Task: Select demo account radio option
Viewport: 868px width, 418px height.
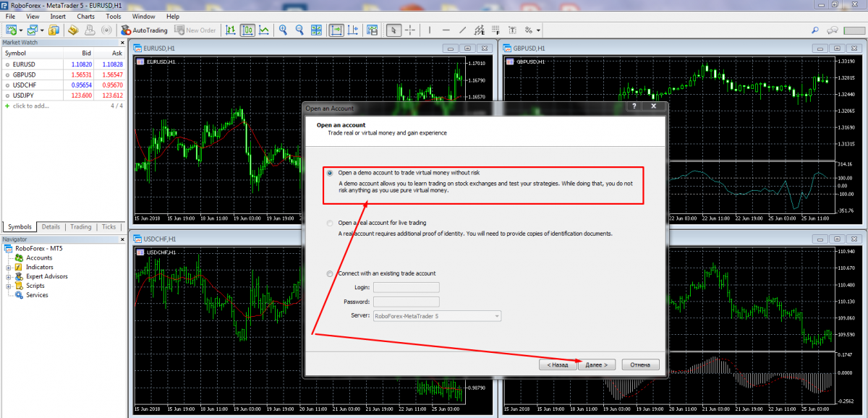Action: pos(331,173)
